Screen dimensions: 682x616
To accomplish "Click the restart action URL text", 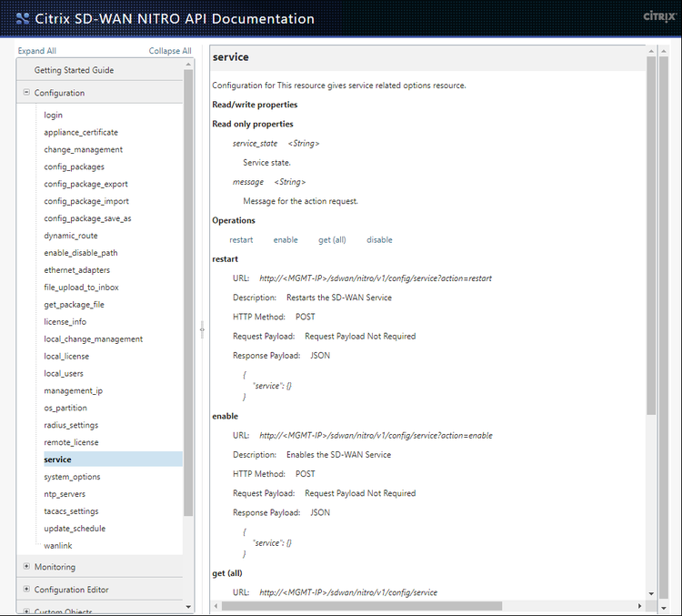I will coord(376,278).
